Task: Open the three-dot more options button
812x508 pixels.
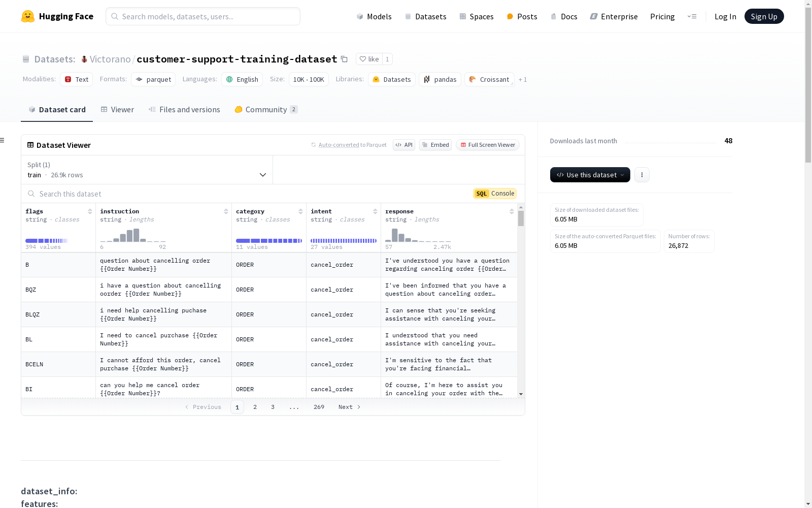Action: point(642,175)
